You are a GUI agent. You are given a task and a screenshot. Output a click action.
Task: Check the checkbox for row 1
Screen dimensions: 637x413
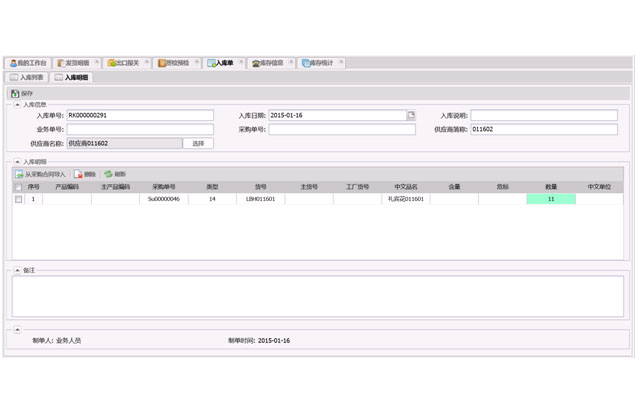[18, 199]
